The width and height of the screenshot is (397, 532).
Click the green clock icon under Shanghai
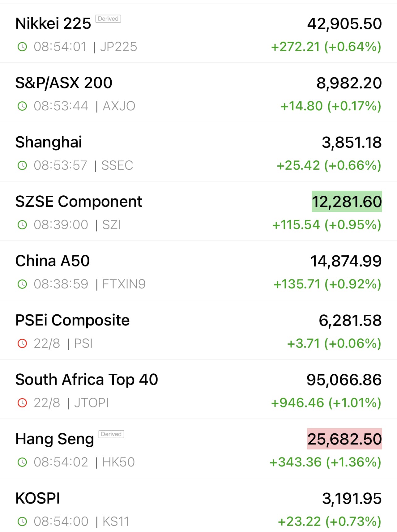pyautogui.click(x=22, y=165)
